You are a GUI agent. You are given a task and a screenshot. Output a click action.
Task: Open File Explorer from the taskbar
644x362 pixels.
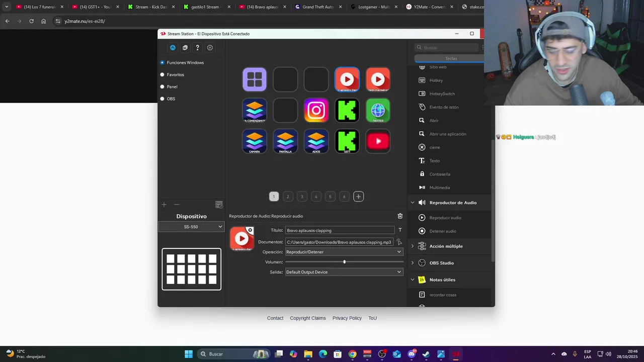click(x=308, y=354)
